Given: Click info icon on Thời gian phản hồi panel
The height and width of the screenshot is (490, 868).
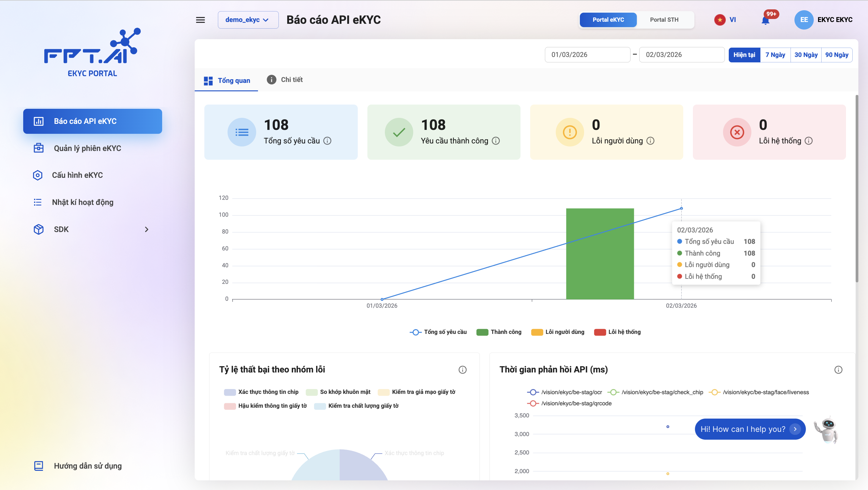Looking at the screenshot, I should pos(838,370).
